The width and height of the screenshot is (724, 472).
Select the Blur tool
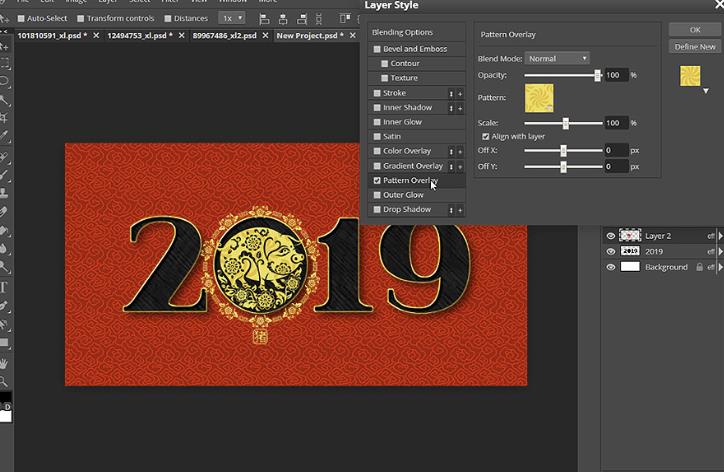(4, 248)
